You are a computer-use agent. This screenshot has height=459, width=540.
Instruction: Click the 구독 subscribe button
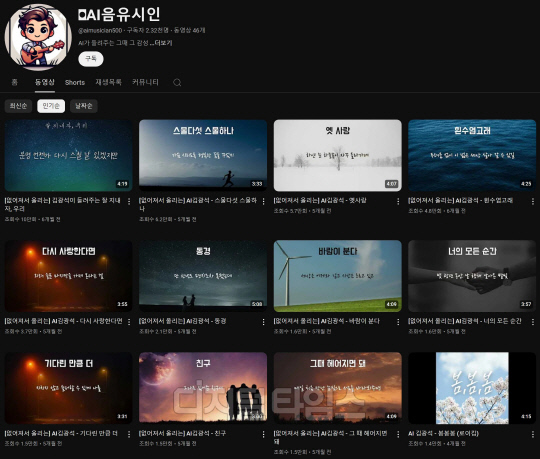(91, 59)
